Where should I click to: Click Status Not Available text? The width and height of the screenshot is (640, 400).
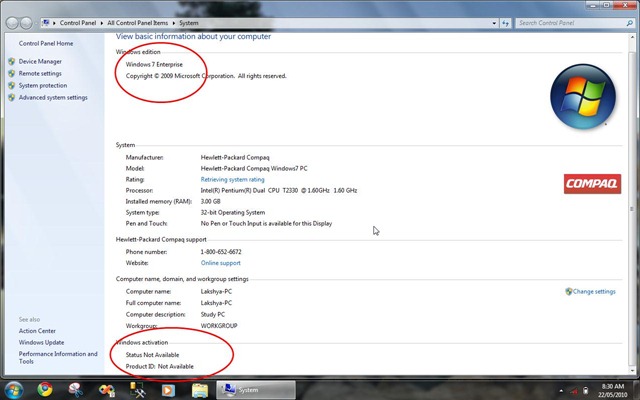tap(152, 355)
